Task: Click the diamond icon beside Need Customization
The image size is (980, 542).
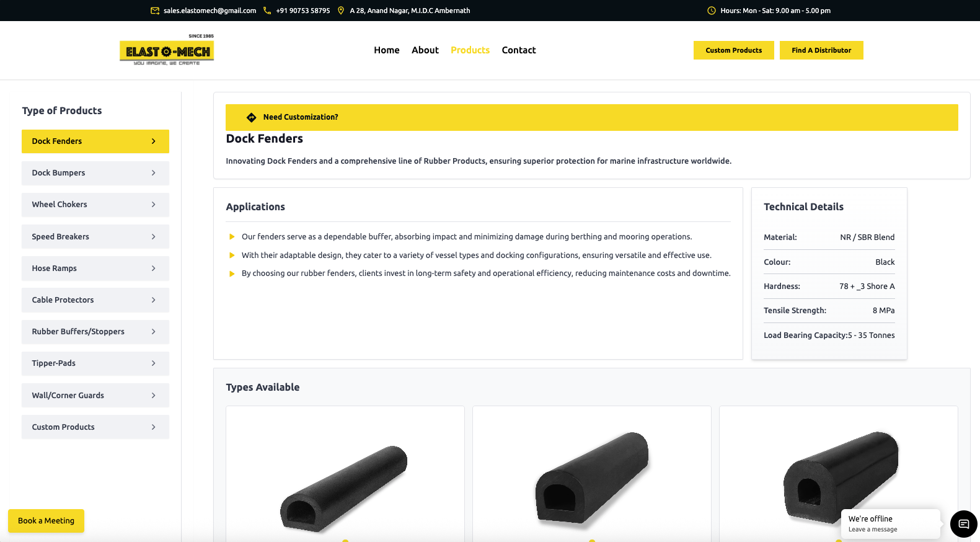Action: (x=251, y=117)
